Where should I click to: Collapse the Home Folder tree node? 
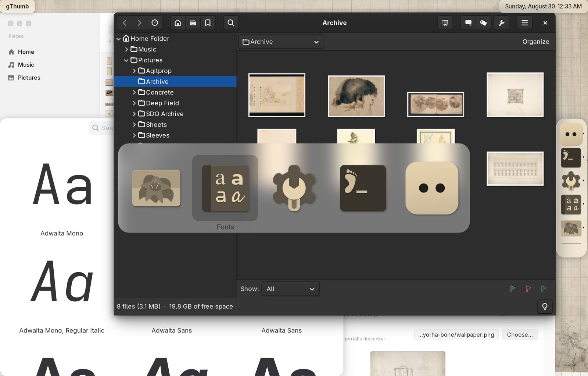(119, 39)
